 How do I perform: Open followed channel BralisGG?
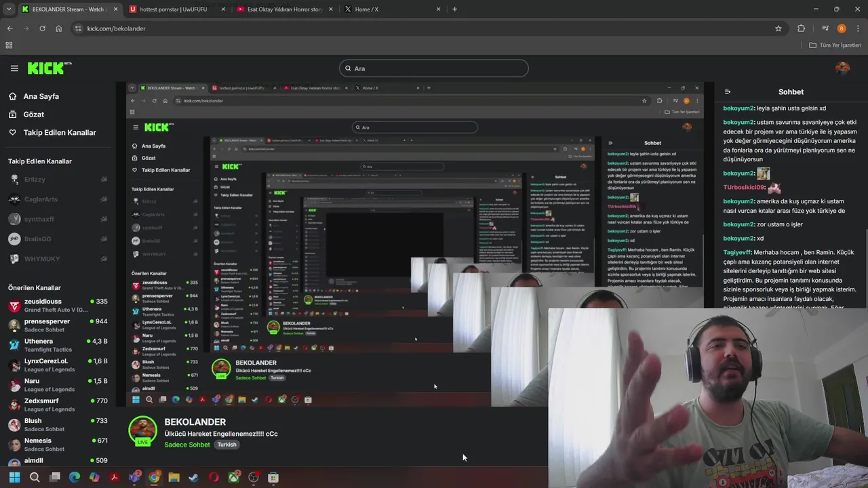(x=58, y=239)
